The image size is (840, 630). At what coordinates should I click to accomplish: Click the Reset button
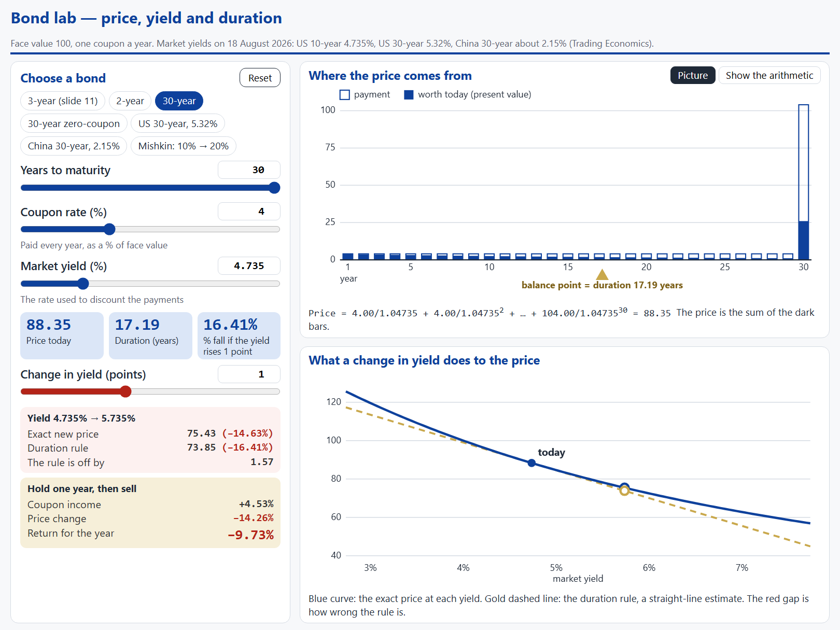point(260,78)
